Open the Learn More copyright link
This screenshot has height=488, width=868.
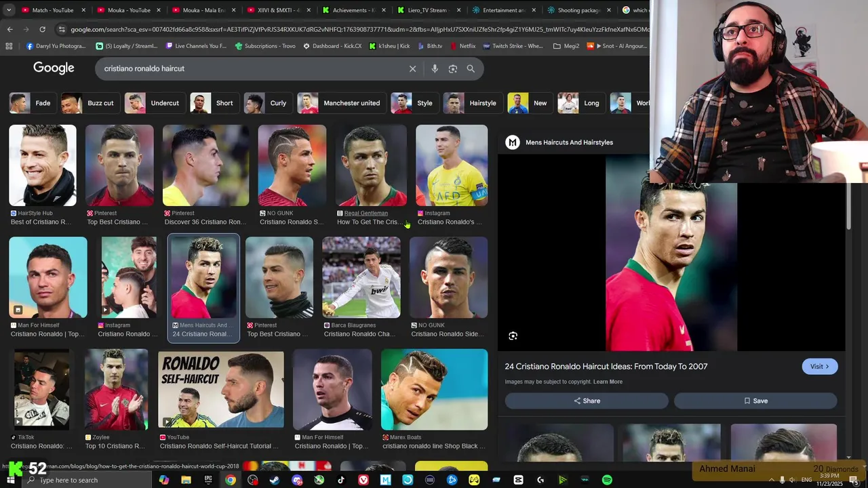click(608, 382)
